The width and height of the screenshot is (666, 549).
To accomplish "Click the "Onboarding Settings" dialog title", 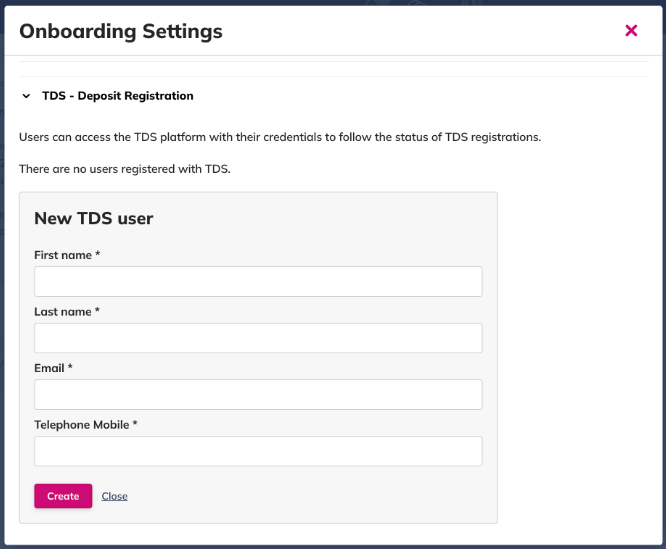I will pos(121,31).
